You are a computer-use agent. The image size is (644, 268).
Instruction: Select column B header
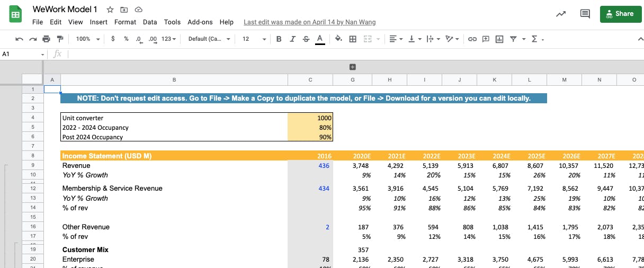[x=174, y=79]
